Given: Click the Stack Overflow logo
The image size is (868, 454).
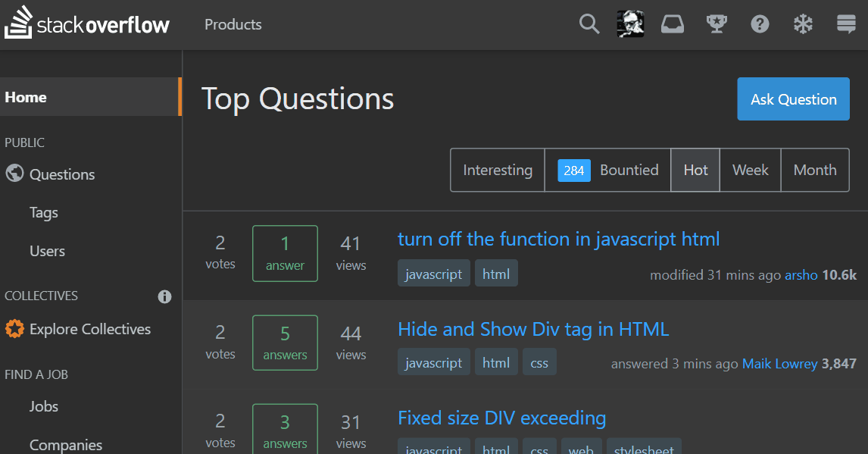Looking at the screenshot, I should tap(87, 24).
